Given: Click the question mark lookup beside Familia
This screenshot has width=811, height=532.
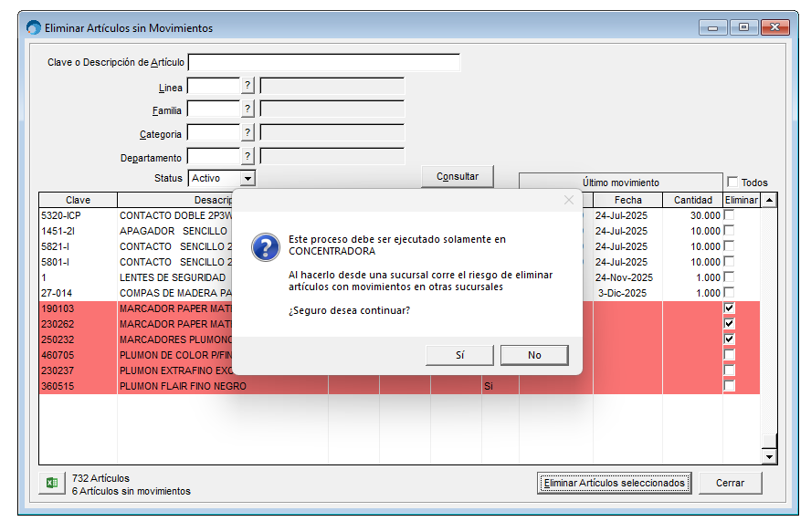Looking at the screenshot, I should pyautogui.click(x=247, y=110).
